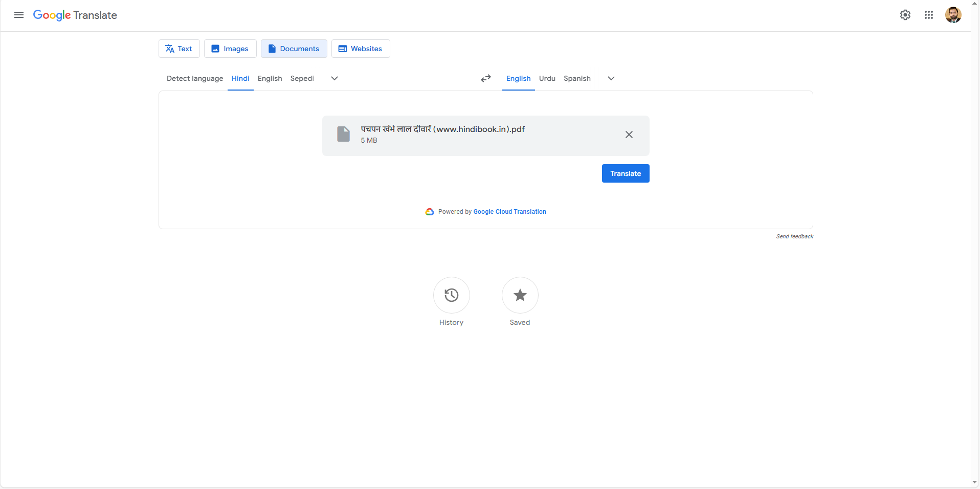Image resolution: width=980 pixels, height=489 pixels.
Task: Select Urdu as the target language
Action: (546, 78)
